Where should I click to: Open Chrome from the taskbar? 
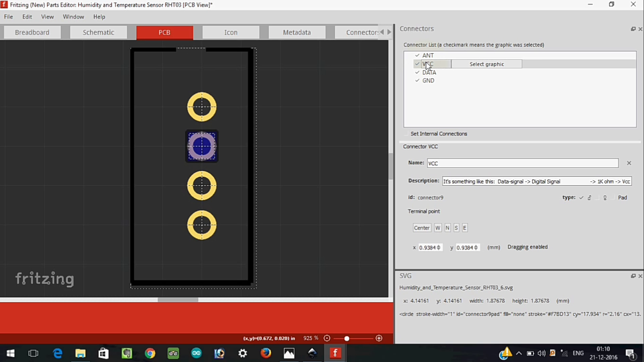click(150, 353)
